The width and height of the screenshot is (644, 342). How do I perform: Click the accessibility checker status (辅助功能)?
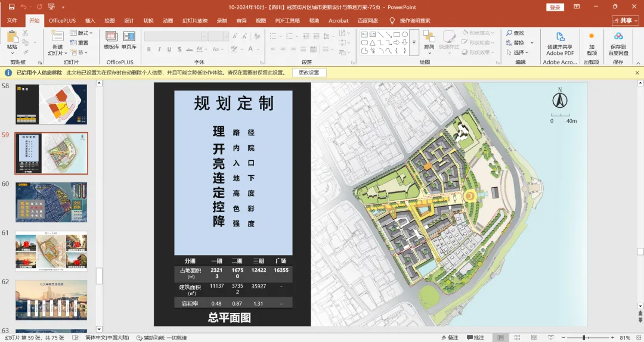162,337
